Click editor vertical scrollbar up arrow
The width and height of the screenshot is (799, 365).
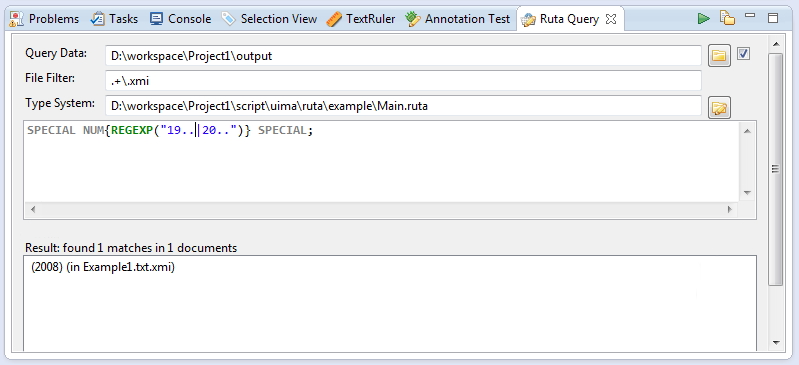click(x=747, y=131)
